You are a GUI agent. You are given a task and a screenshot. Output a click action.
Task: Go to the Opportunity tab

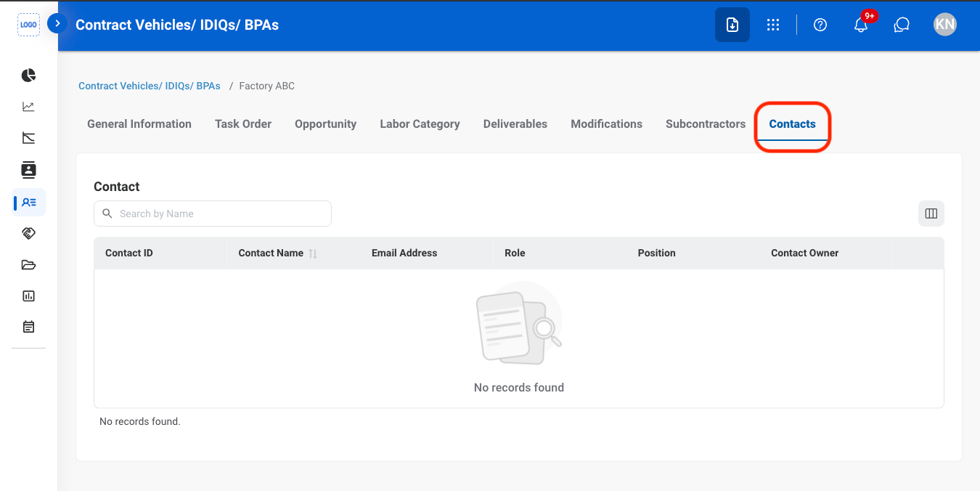[325, 124]
